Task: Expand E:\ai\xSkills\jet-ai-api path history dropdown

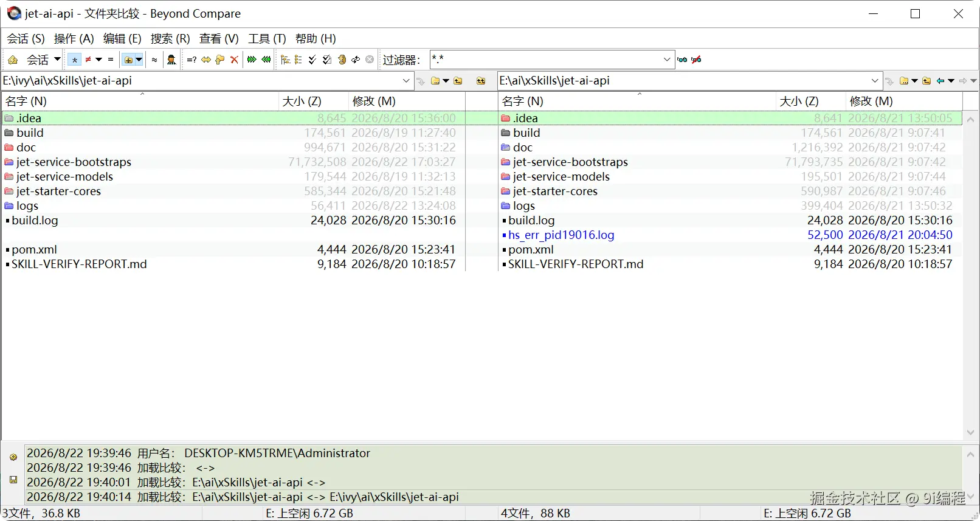Action: pos(875,81)
